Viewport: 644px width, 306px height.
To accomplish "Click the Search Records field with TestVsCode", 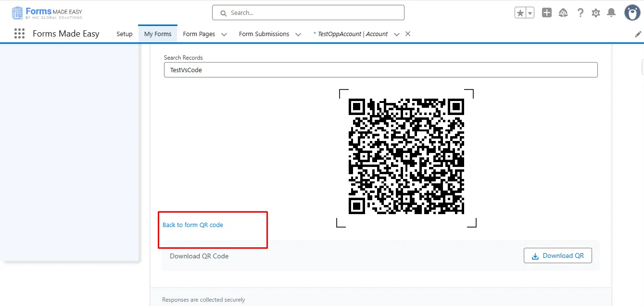I will 381,70.
